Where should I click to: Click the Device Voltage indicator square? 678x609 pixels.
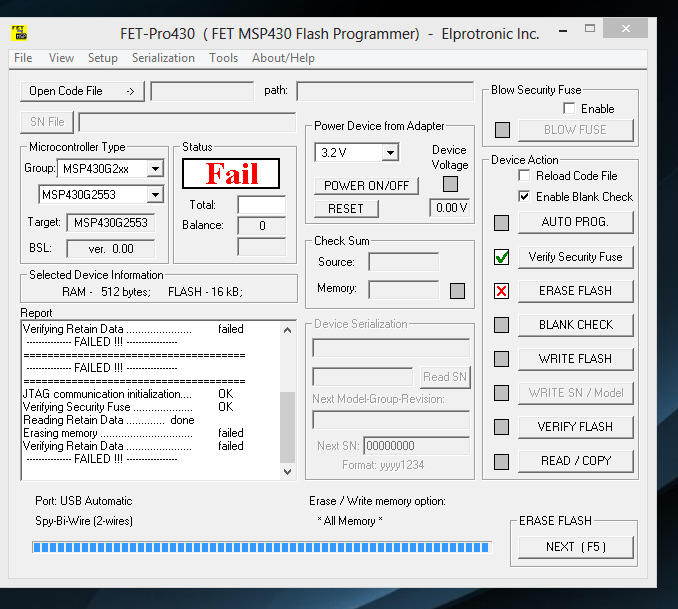click(x=450, y=184)
